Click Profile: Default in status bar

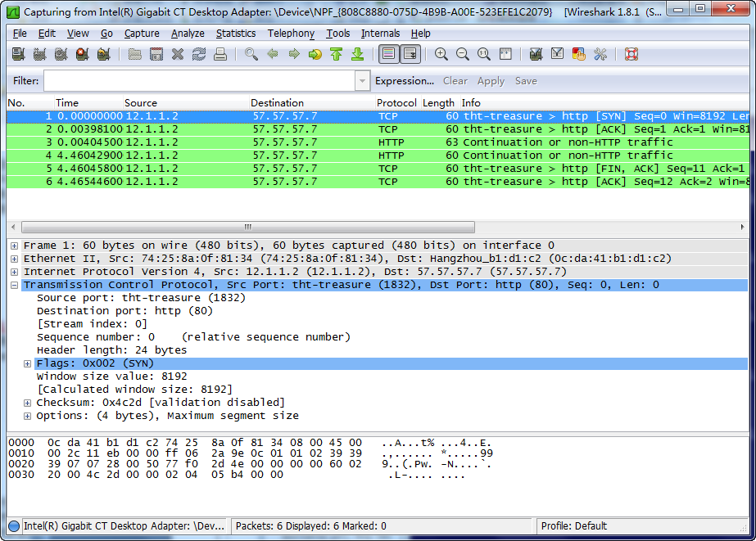pyautogui.click(x=573, y=526)
